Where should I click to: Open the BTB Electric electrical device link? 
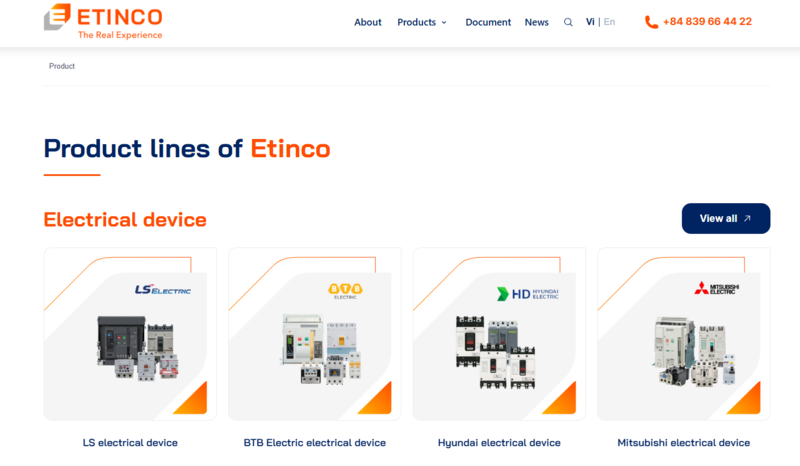coord(315,443)
